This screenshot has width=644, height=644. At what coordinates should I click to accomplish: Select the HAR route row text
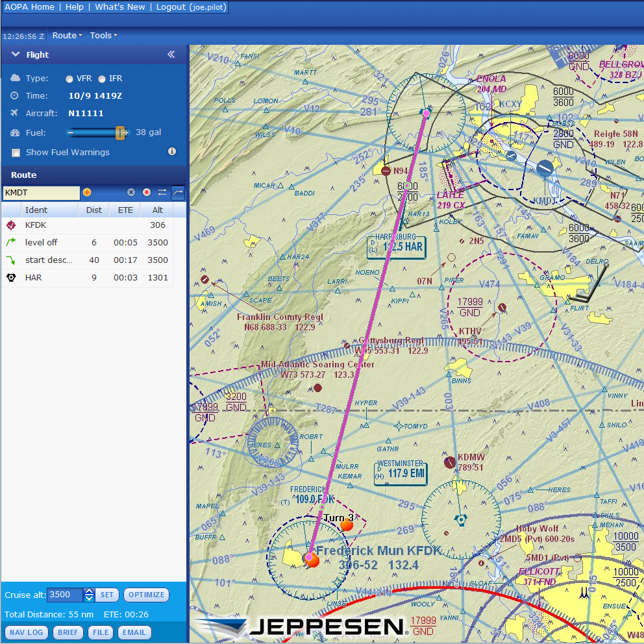pos(33,278)
